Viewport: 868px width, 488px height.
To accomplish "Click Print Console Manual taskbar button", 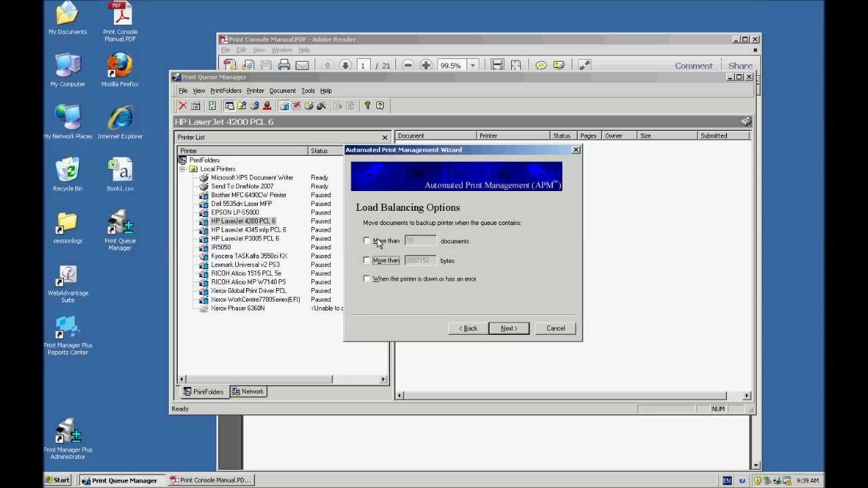I will coord(211,480).
